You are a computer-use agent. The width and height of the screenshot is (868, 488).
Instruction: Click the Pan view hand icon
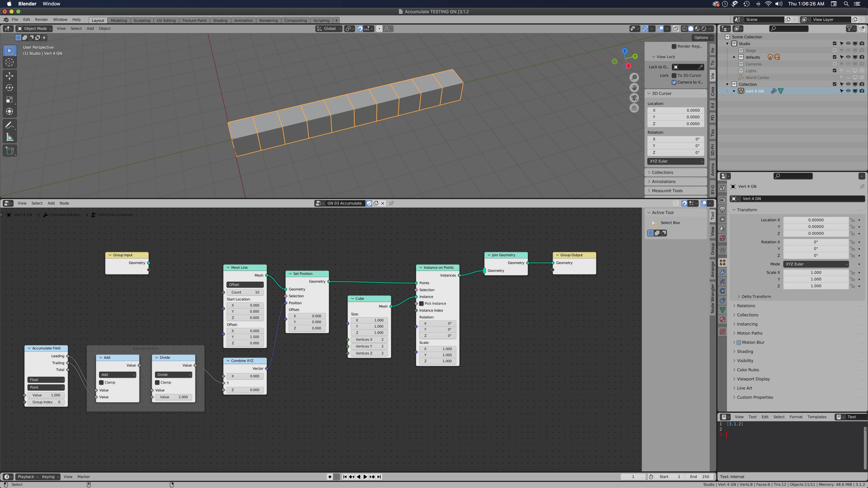click(x=634, y=88)
